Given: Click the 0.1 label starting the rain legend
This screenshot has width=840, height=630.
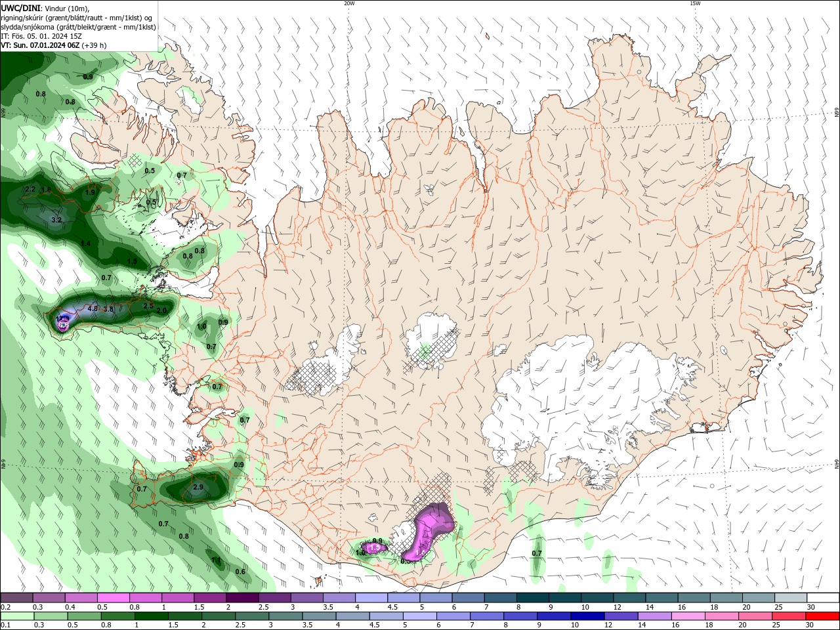Looking at the screenshot, I should click(6, 625).
